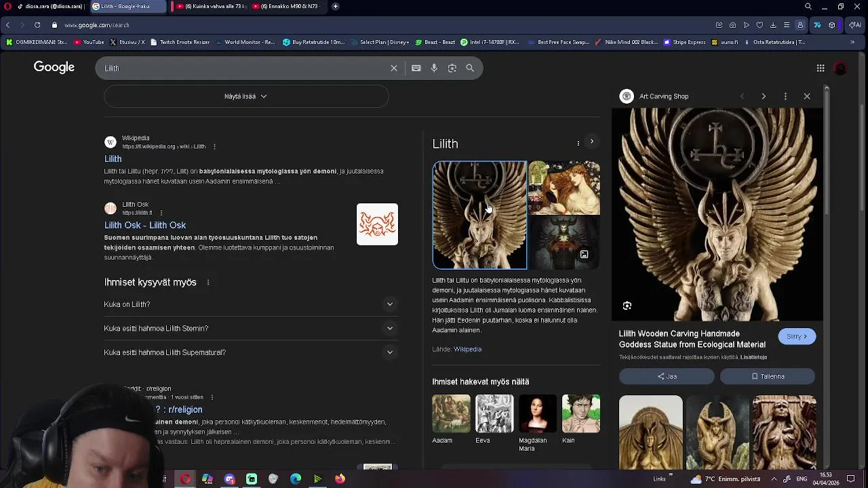Select the winged Lilith carving thumbnail
The width and height of the screenshot is (868, 488).
479,215
